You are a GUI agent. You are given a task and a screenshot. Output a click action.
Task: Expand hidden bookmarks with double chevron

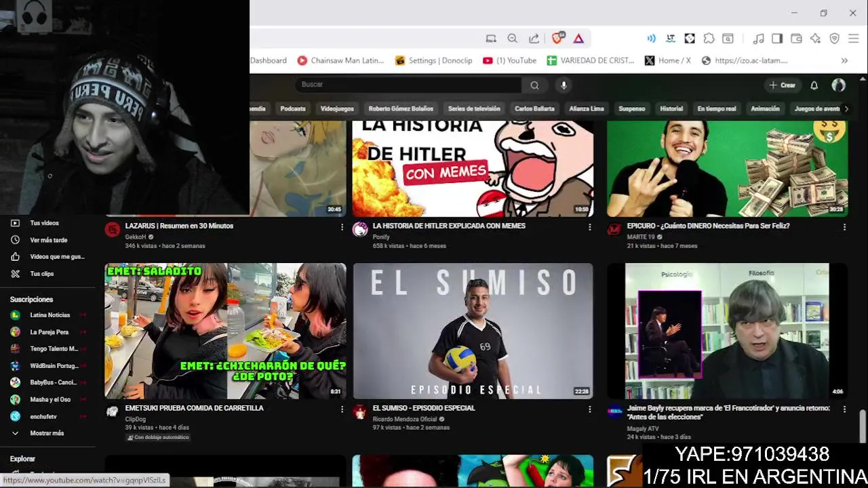[844, 60]
